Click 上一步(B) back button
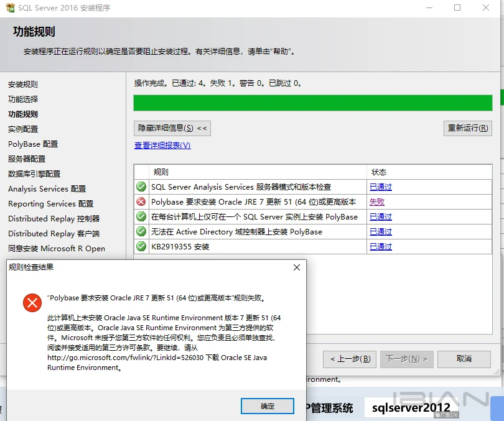504x421 pixels. point(350,359)
